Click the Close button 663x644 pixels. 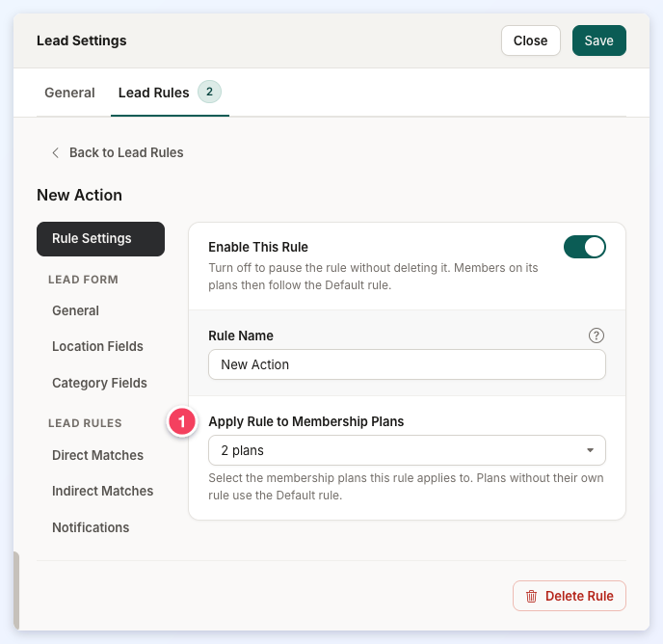point(531,40)
